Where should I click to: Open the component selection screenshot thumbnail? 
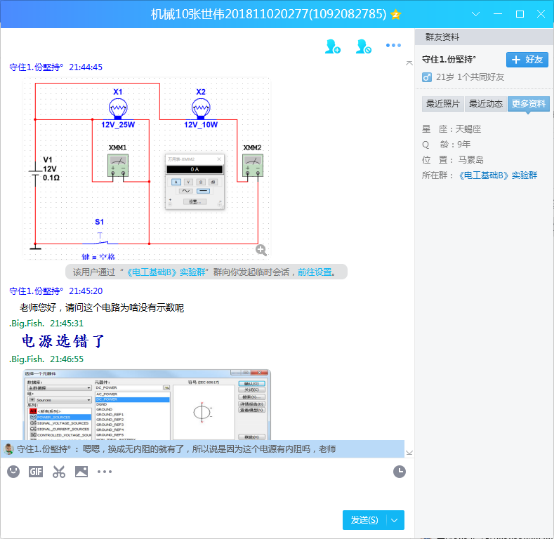coord(147,404)
